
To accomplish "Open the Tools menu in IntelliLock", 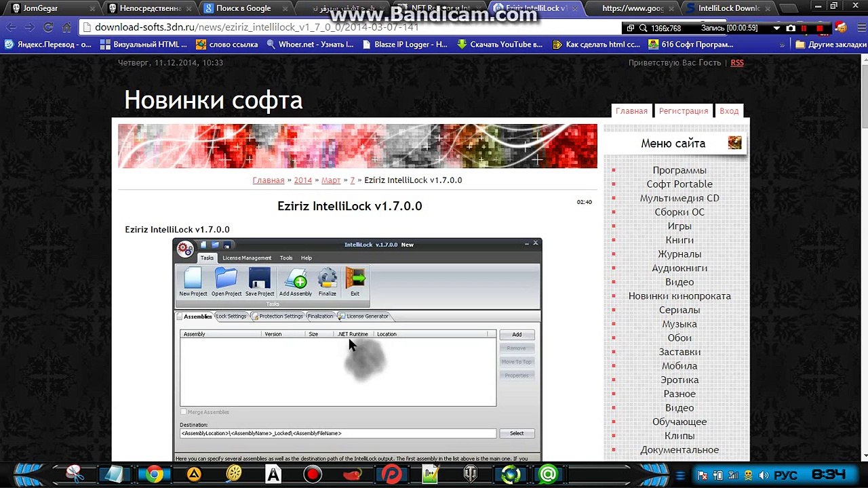I will click(286, 258).
